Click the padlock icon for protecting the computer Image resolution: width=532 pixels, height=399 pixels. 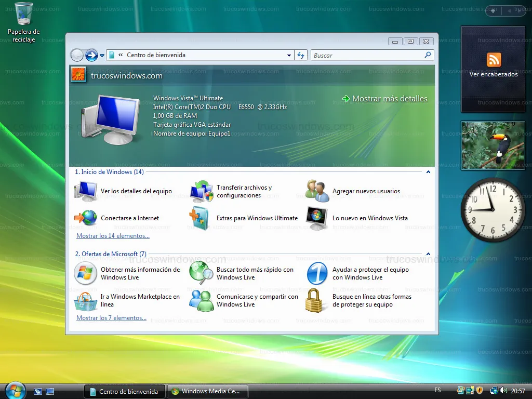click(315, 300)
